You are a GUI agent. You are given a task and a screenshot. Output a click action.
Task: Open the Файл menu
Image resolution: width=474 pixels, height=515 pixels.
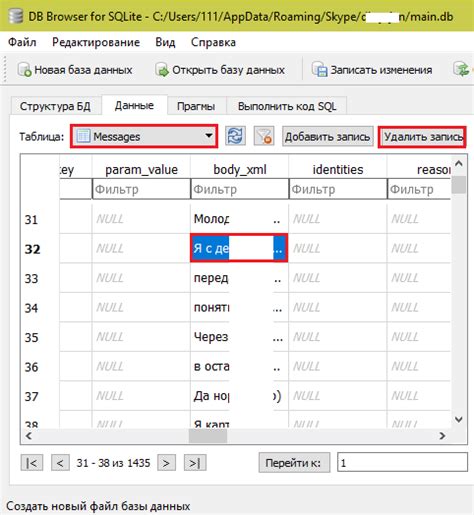[22, 42]
